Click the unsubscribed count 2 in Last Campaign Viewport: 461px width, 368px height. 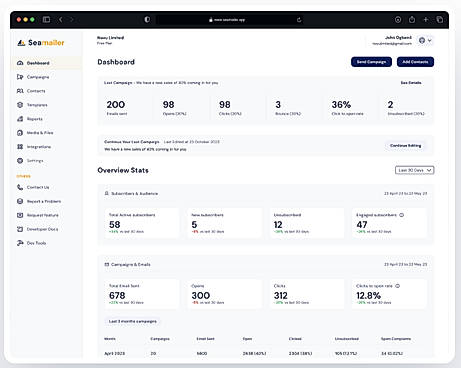(390, 105)
